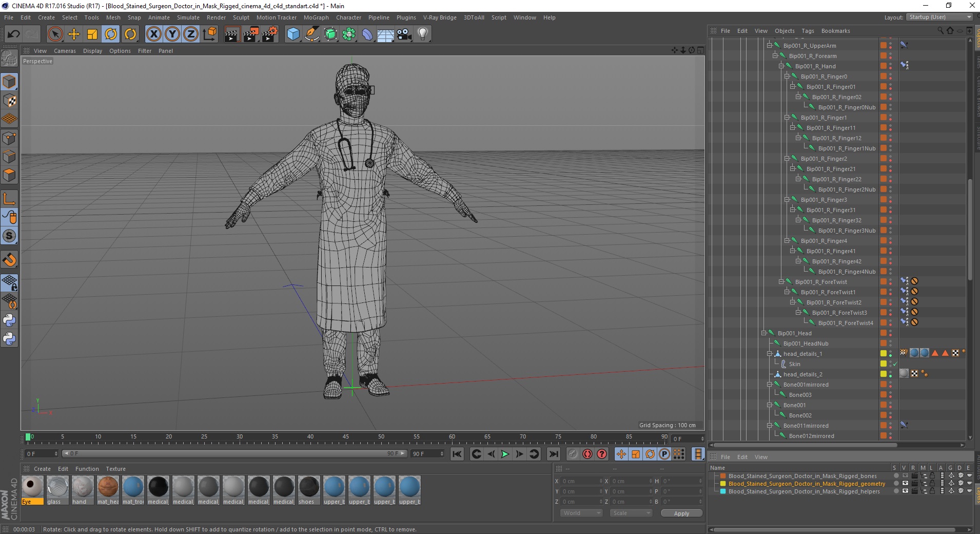Add a Subdivision Surface generator
The image size is (980, 534).
click(330, 34)
